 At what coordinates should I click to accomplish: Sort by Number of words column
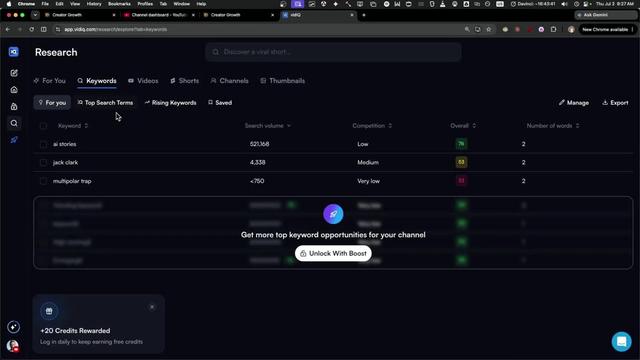tap(553, 126)
